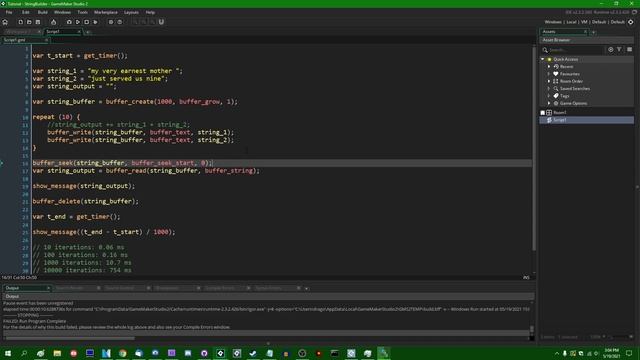The width and height of the screenshot is (640, 360).
Task: Save project with the disk icon
Action: click(x=38, y=22)
